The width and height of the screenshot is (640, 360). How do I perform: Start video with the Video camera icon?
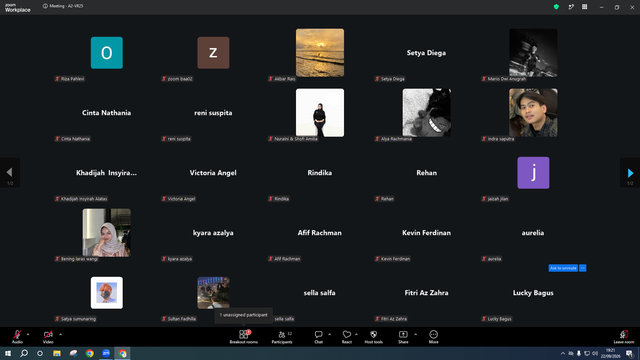48,335
